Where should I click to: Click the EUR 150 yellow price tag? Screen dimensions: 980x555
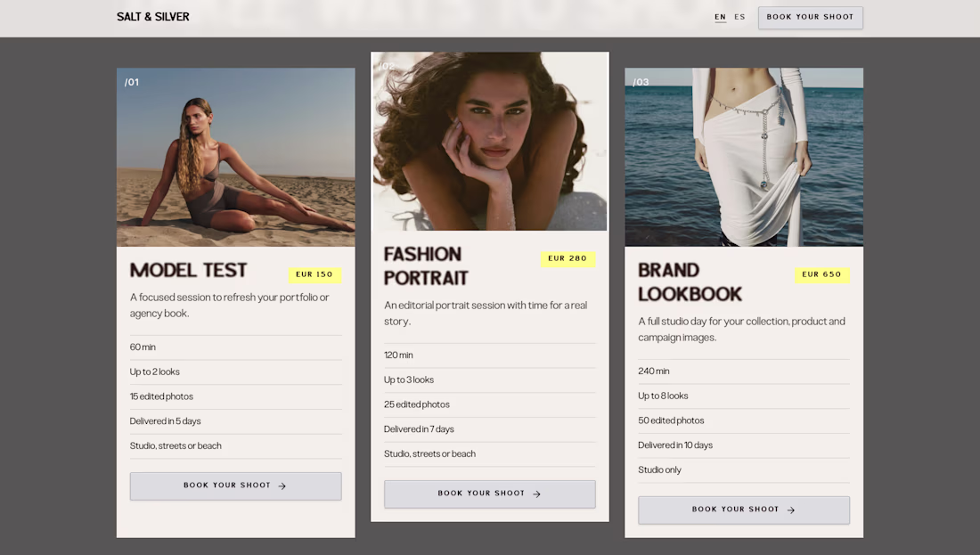(314, 275)
